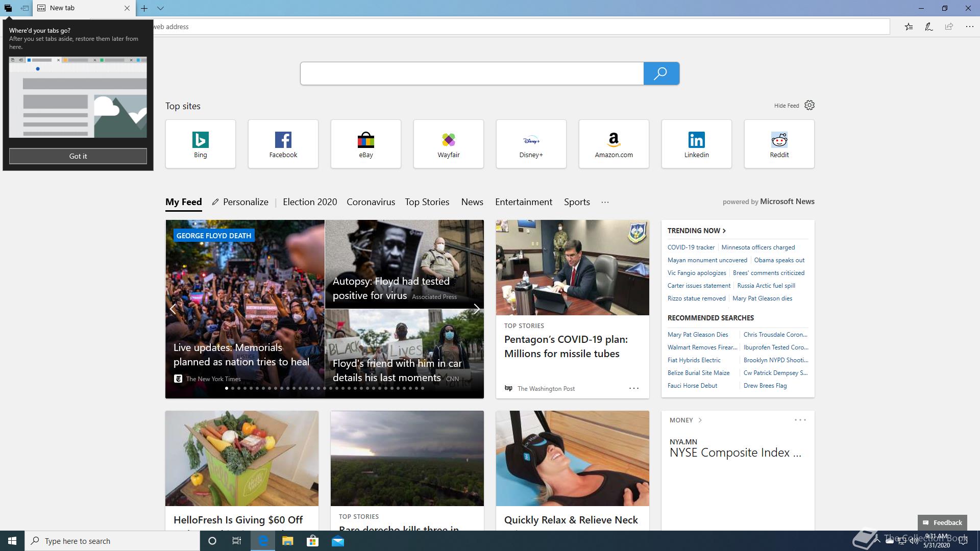Open Pentagon story options ellipsis
The height and width of the screenshot is (551, 980).
(634, 388)
